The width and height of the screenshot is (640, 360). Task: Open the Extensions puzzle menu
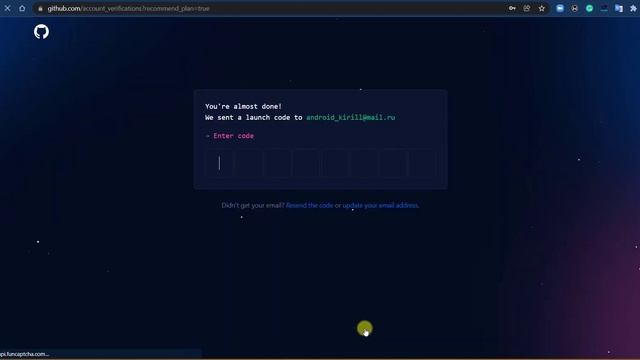(x=633, y=8)
